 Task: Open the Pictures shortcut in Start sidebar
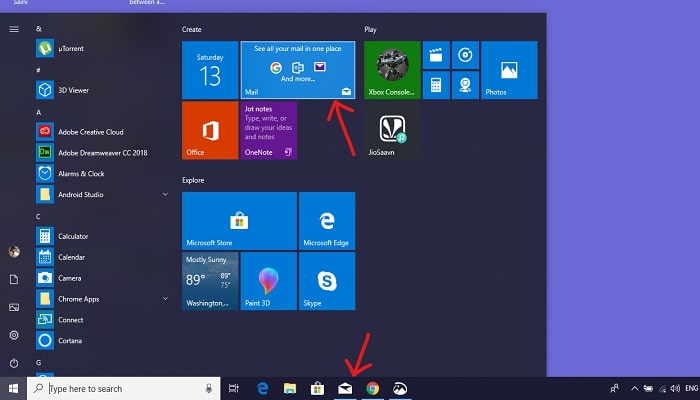pos(14,307)
